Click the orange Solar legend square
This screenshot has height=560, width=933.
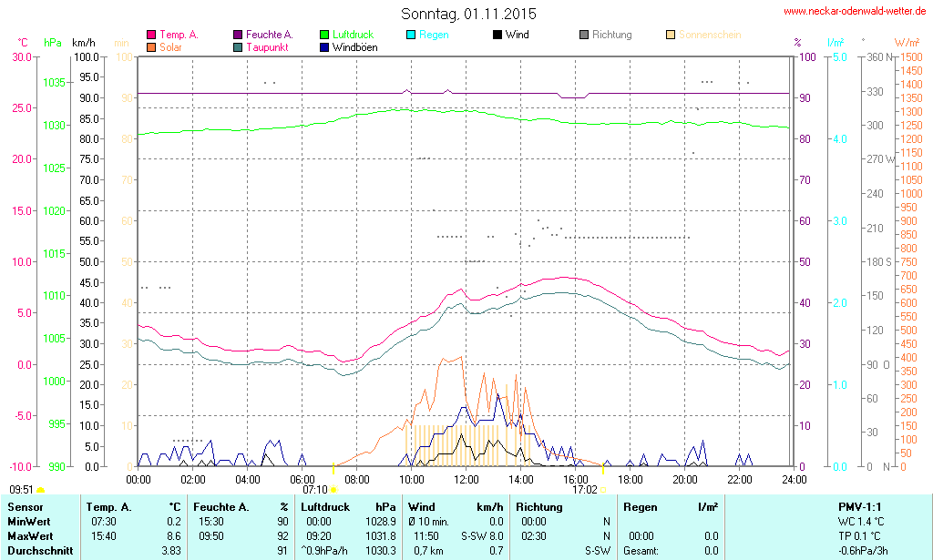[x=151, y=46]
